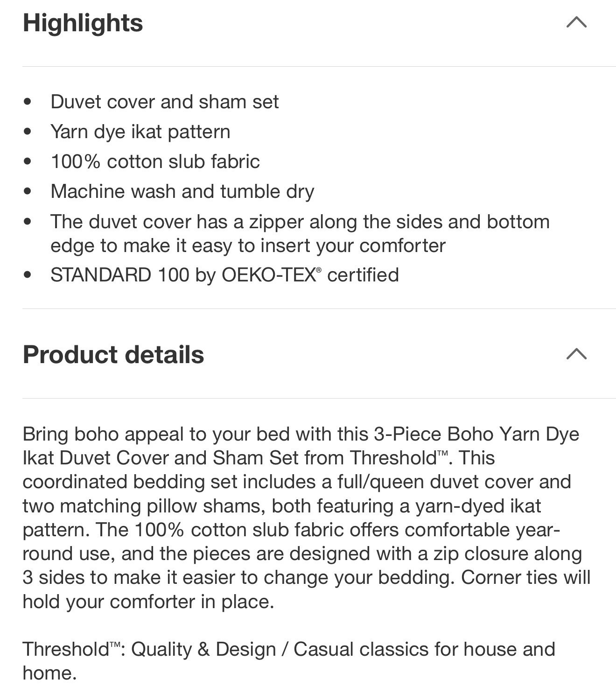Screen dimensions: 616x694
Task: Collapse the Product details chevron
Action: [x=576, y=354]
